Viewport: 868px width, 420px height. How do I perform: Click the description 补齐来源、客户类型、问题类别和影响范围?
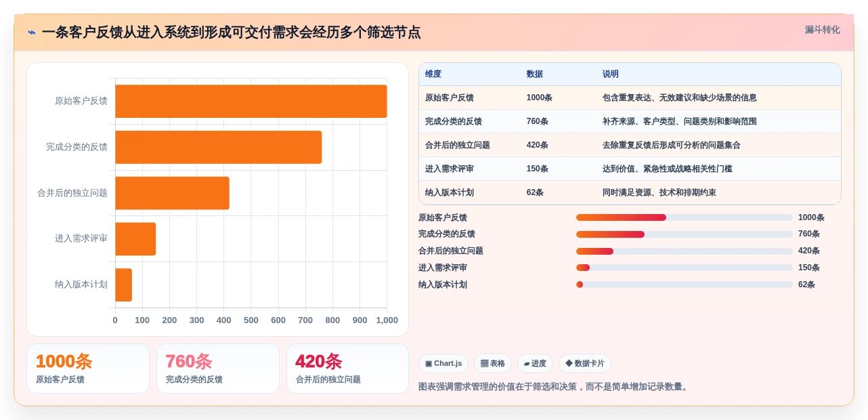pyautogui.click(x=680, y=121)
